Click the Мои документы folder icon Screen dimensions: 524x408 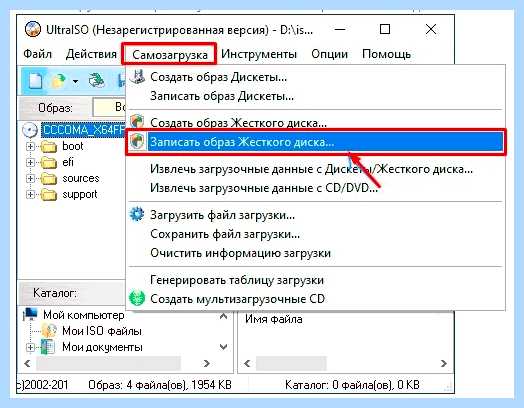(48, 347)
